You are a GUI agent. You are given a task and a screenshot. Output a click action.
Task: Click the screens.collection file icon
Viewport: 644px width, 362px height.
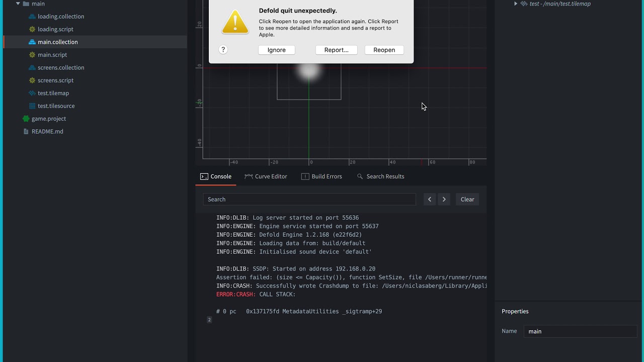pyautogui.click(x=32, y=67)
